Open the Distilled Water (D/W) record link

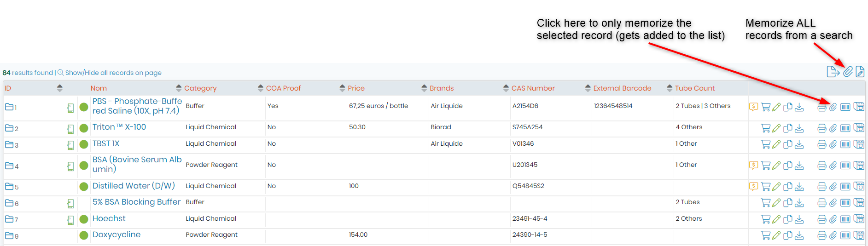click(134, 186)
